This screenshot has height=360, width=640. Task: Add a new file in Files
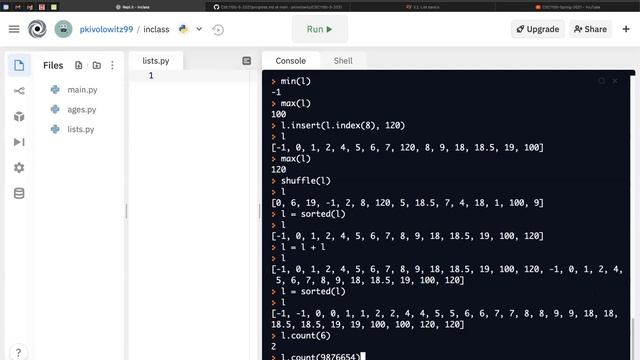pos(78,65)
